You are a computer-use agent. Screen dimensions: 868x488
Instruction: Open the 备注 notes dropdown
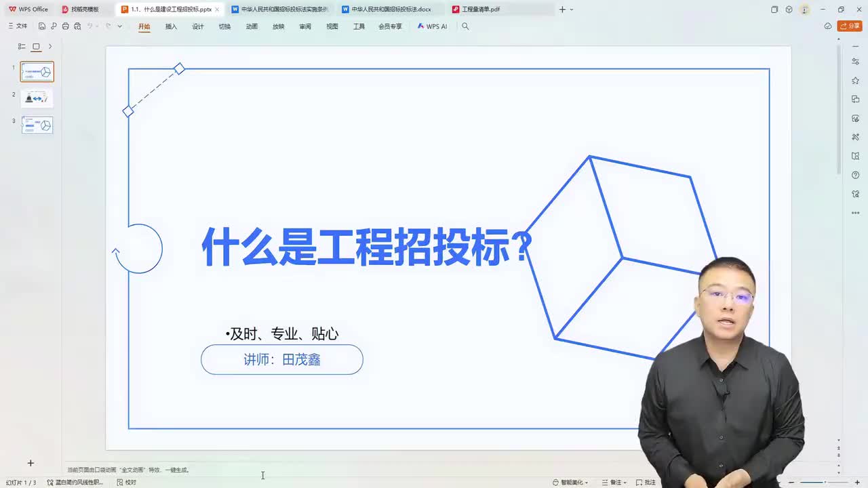point(614,483)
